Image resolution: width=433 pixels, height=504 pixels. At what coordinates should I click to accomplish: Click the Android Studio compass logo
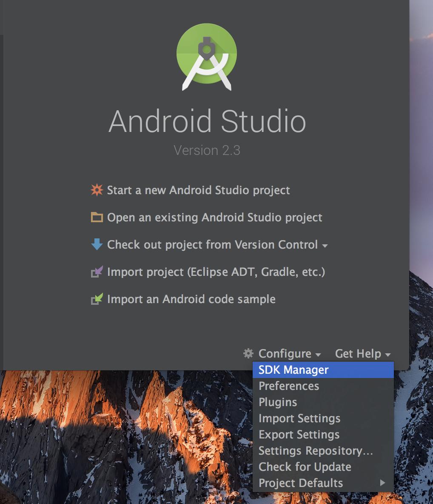(207, 57)
